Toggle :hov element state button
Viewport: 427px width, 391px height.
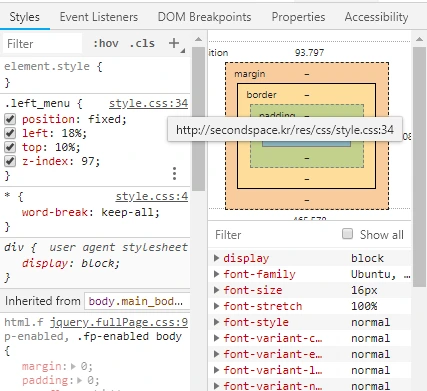106,43
